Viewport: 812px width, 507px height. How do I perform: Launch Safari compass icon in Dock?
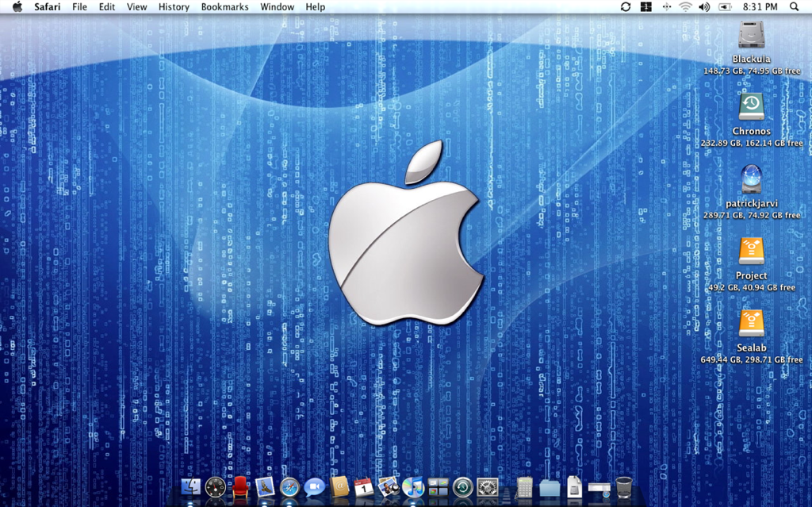289,487
